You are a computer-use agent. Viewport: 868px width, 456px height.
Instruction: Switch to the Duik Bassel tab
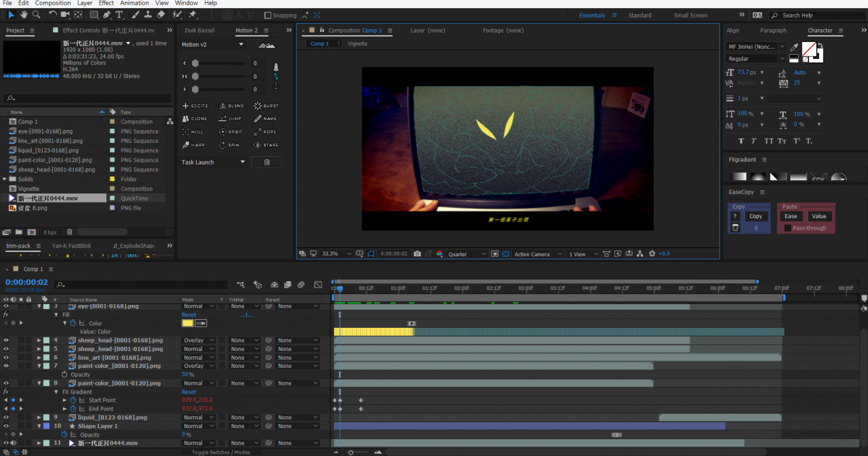pos(199,30)
